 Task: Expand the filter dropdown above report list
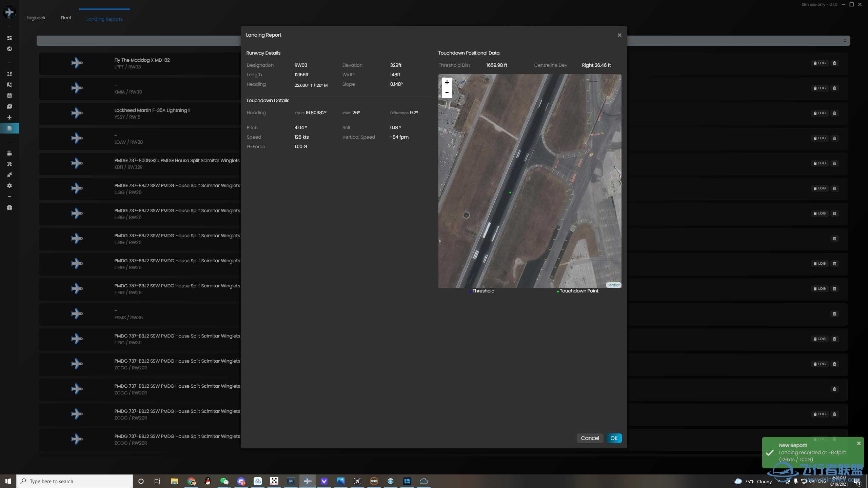tap(845, 41)
